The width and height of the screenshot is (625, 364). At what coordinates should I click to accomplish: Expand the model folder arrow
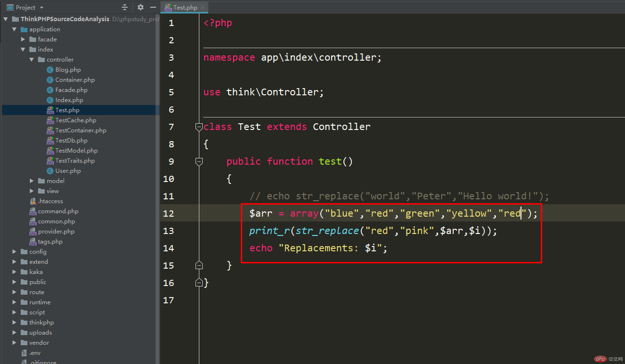point(32,181)
